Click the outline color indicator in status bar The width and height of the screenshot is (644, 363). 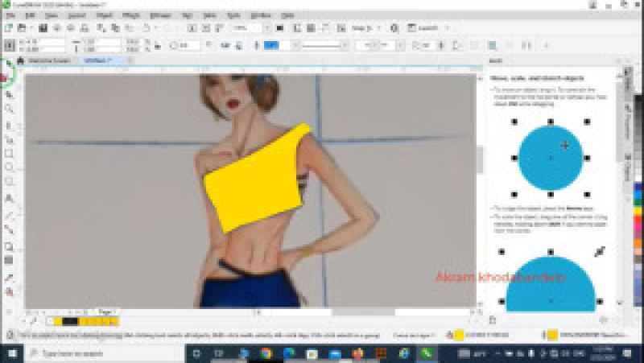click(x=553, y=336)
